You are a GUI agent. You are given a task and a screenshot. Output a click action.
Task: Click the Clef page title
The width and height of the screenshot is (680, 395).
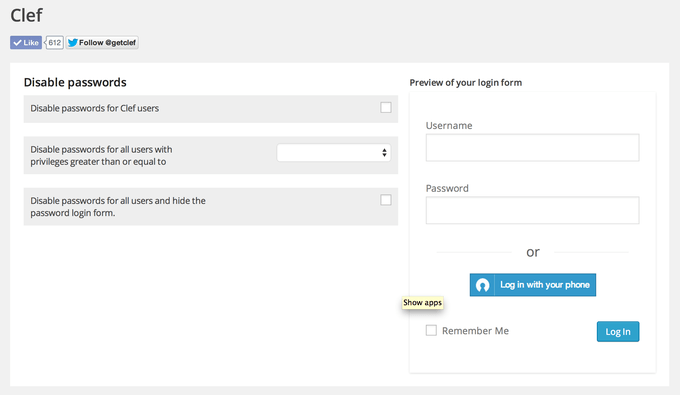coord(26,15)
